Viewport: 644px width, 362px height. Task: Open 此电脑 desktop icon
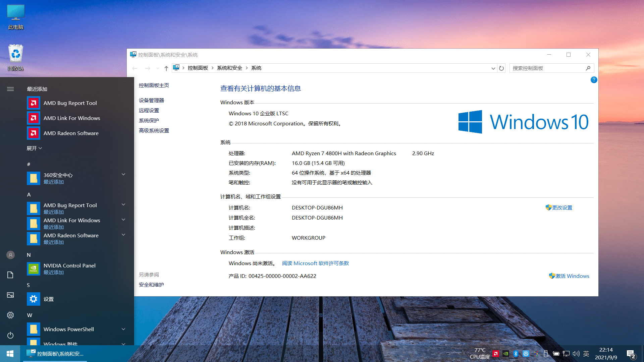click(16, 17)
